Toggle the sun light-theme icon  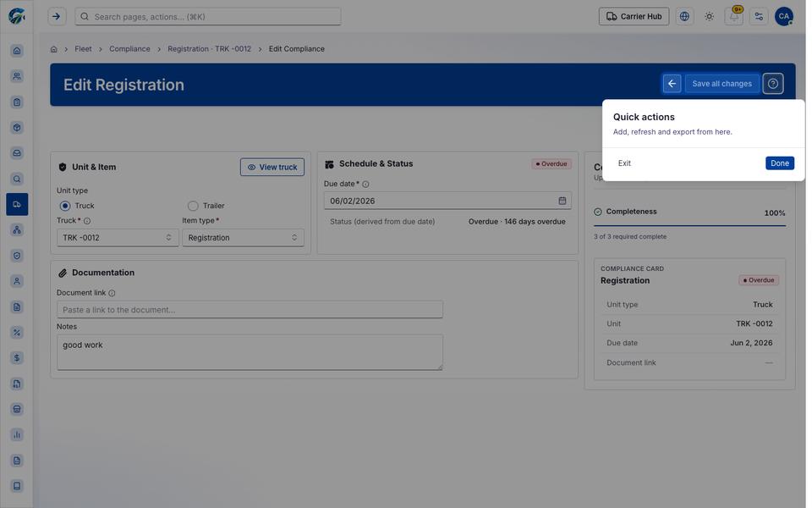[709, 17]
